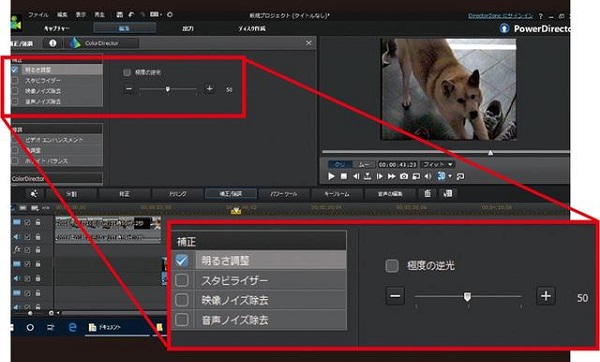Image resolution: width=600 pixels, height=362 pixels.
Task: Toggle the second video track enable checkbox
Action: click(x=27, y=264)
